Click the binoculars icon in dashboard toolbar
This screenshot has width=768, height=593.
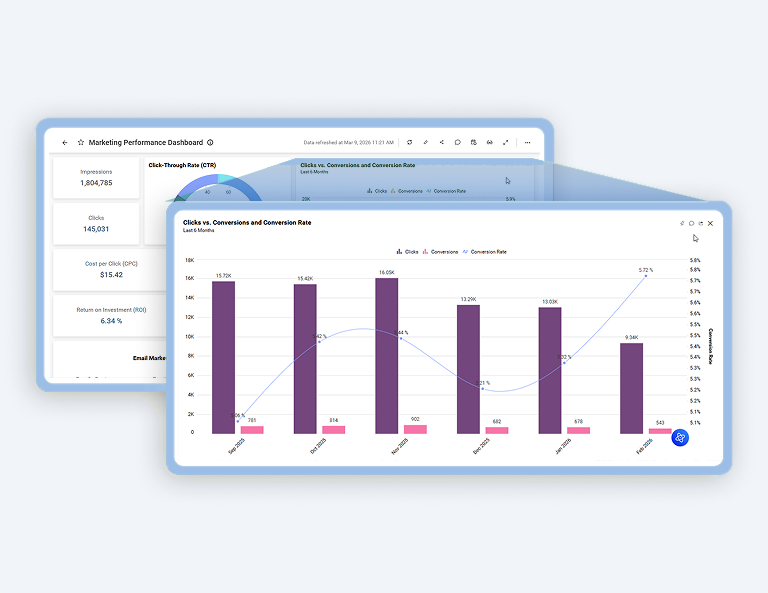489,142
